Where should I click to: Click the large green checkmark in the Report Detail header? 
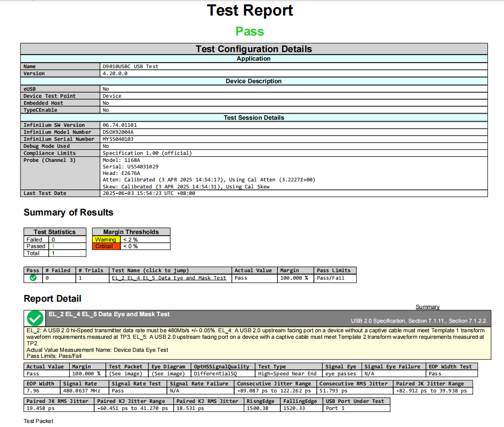(x=35, y=318)
